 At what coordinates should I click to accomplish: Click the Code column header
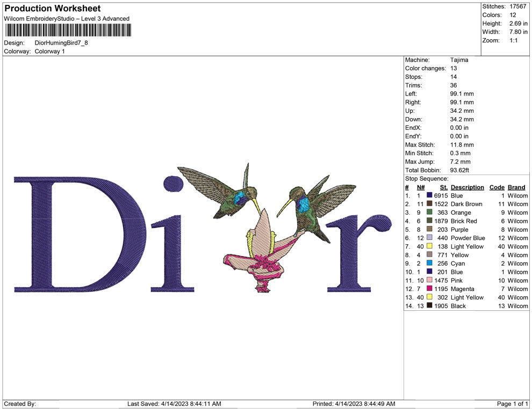(497, 187)
